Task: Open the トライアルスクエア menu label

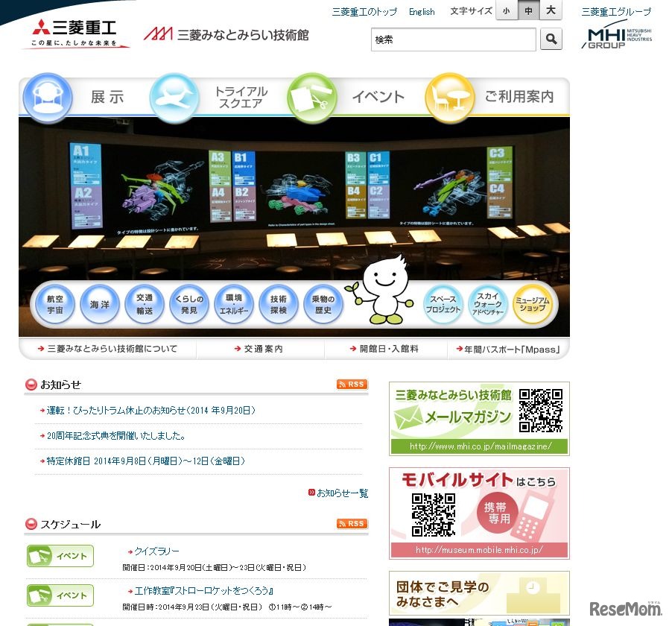Action: click(241, 98)
